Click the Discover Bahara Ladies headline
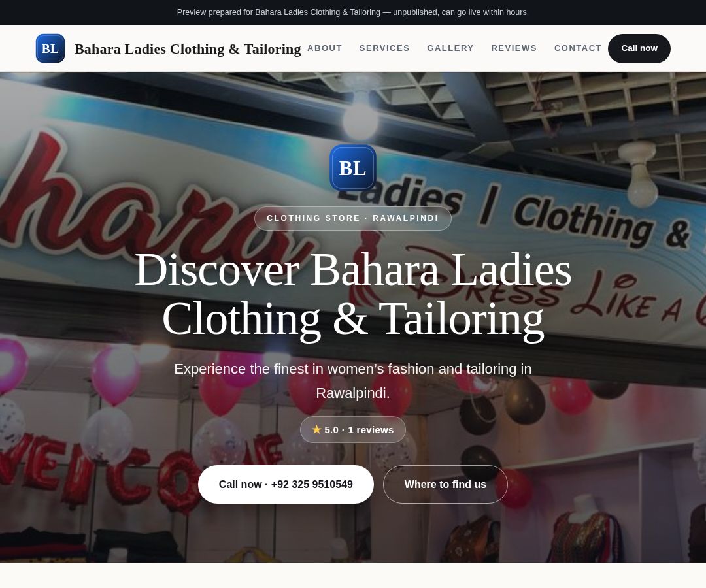Image resolution: width=706 pixels, height=588 pixels. [x=353, y=294]
